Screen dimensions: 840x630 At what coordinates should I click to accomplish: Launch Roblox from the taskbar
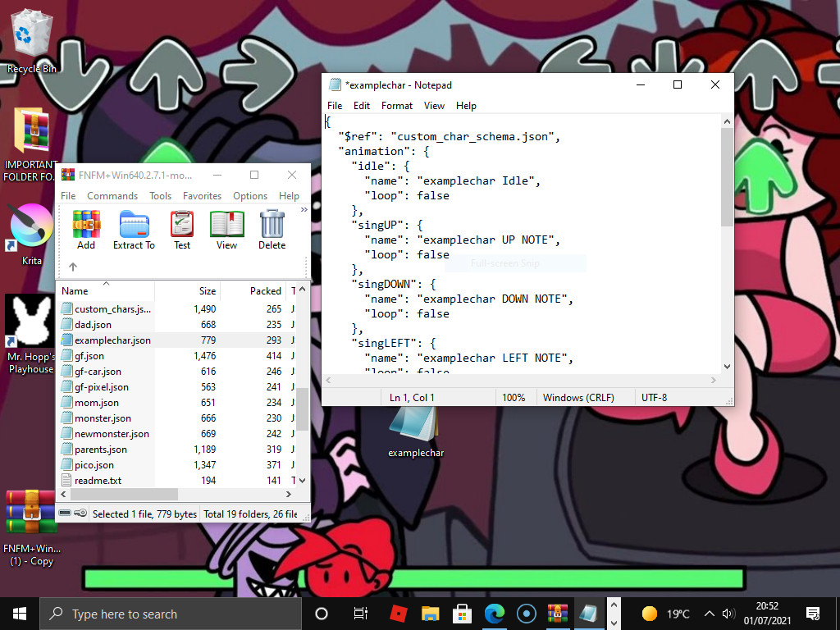point(398,613)
